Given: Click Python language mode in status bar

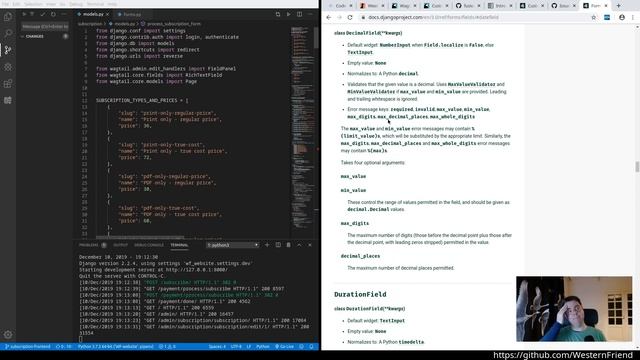Looking at the screenshot, I should (262, 347).
